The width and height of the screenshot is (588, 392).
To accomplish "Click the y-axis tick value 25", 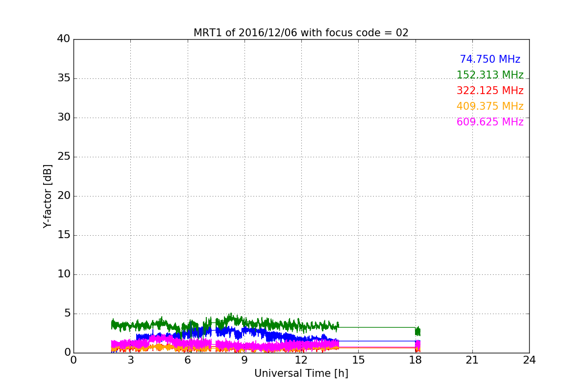I will tap(64, 157).
